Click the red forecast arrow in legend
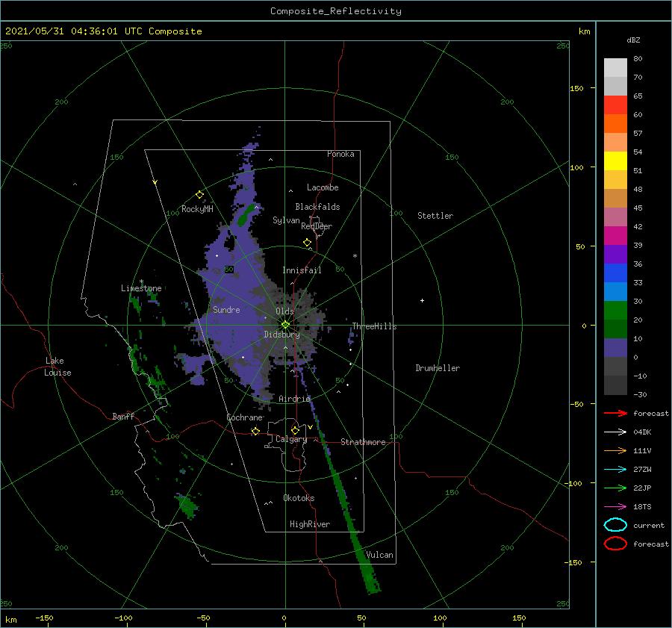672x628 pixels. (615, 413)
